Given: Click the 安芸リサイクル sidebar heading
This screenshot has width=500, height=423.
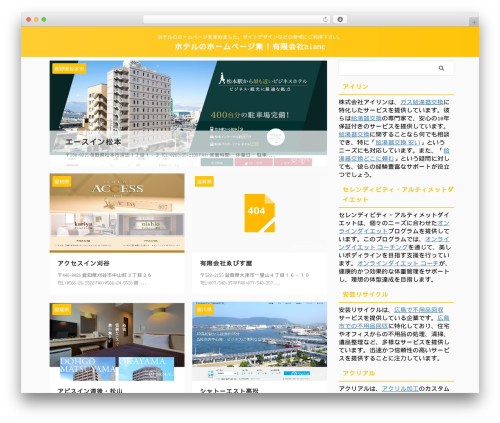Looking at the screenshot, I should [365, 294].
